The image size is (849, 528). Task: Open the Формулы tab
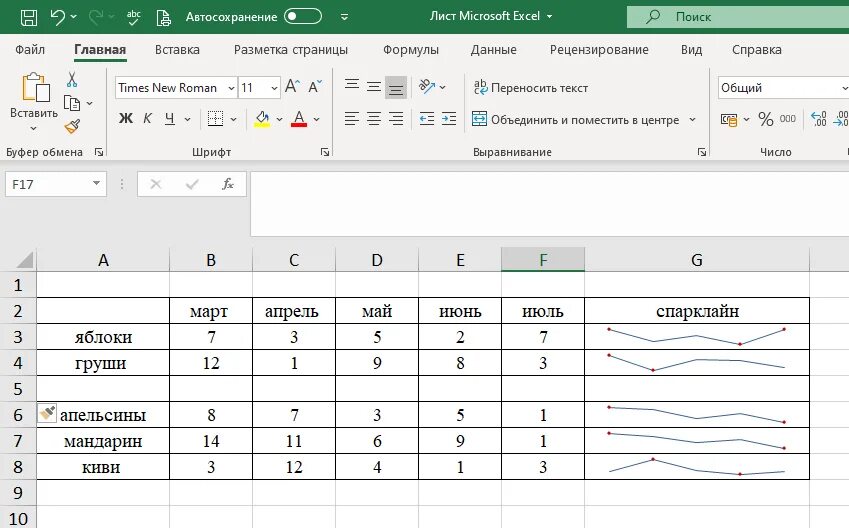(x=411, y=50)
